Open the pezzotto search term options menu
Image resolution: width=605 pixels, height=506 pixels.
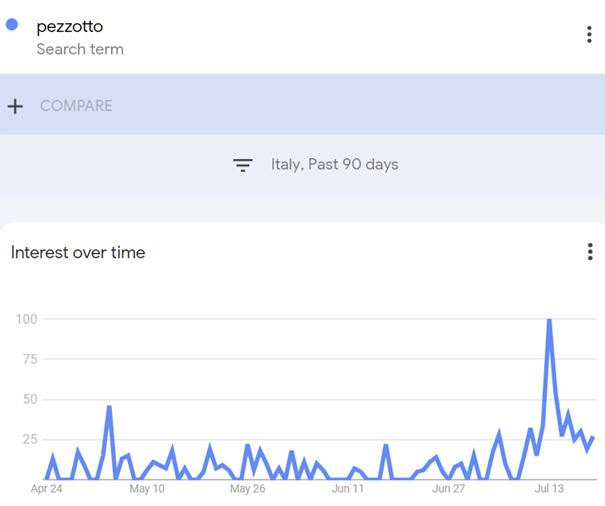pos(589,35)
